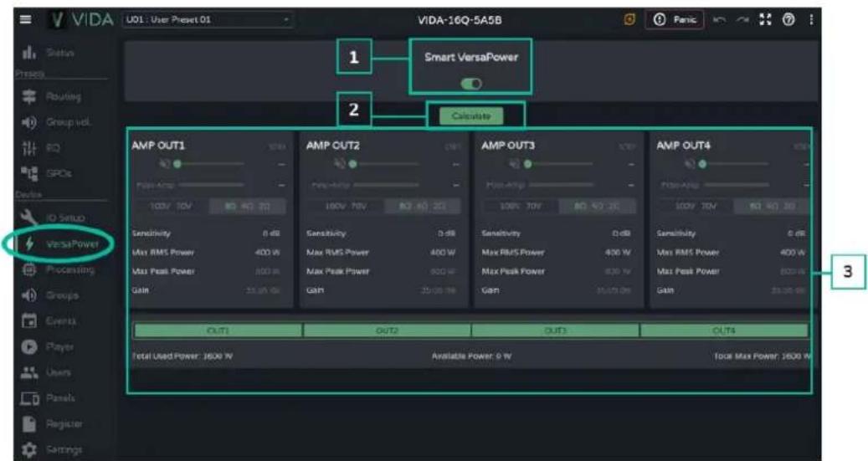The image size is (868, 461).
Task: Open Settings in the sidebar
Action: click(x=52, y=449)
